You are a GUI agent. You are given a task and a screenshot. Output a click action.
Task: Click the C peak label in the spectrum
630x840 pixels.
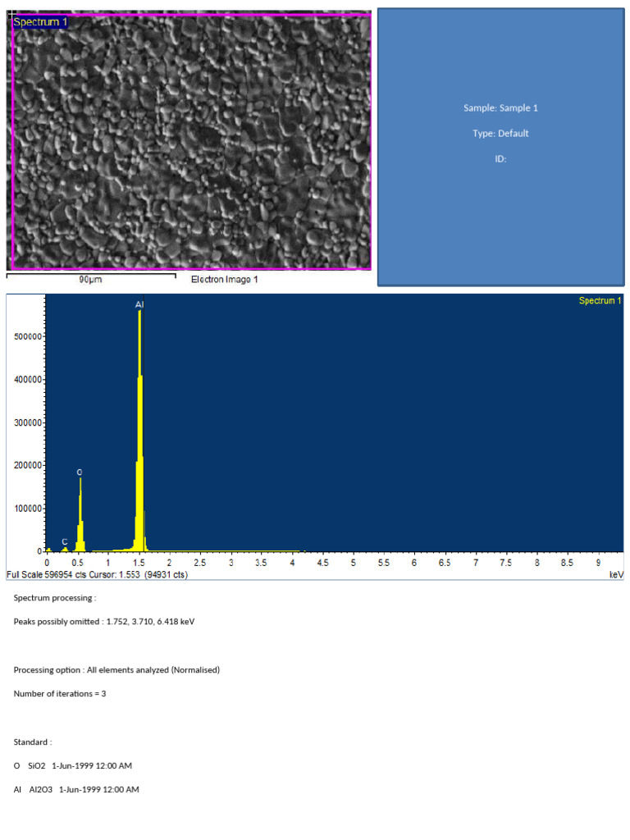tap(64, 541)
